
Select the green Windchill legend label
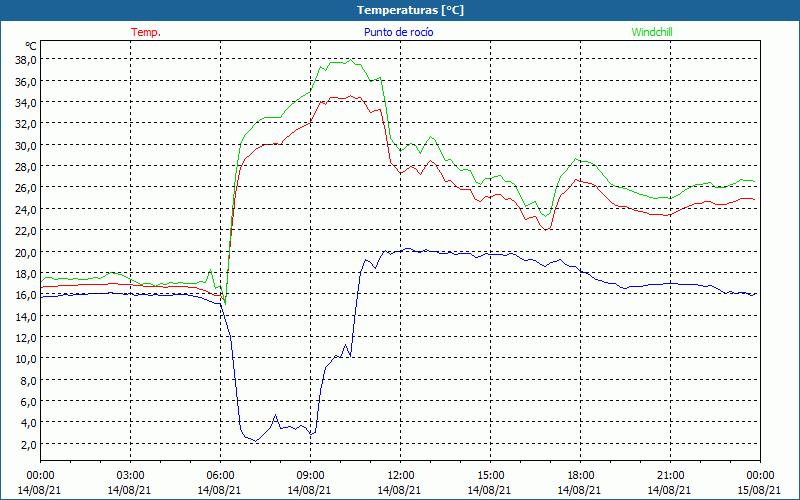[x=652, y=32]
